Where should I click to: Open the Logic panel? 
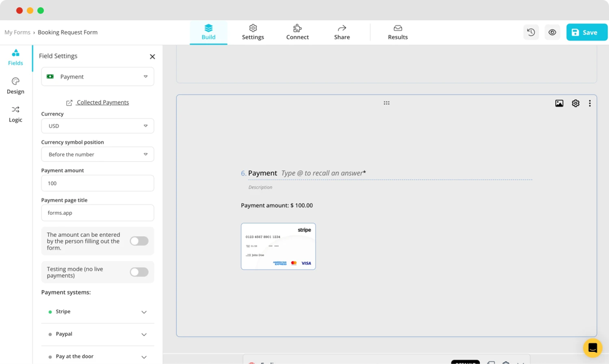tap(15, 114)
